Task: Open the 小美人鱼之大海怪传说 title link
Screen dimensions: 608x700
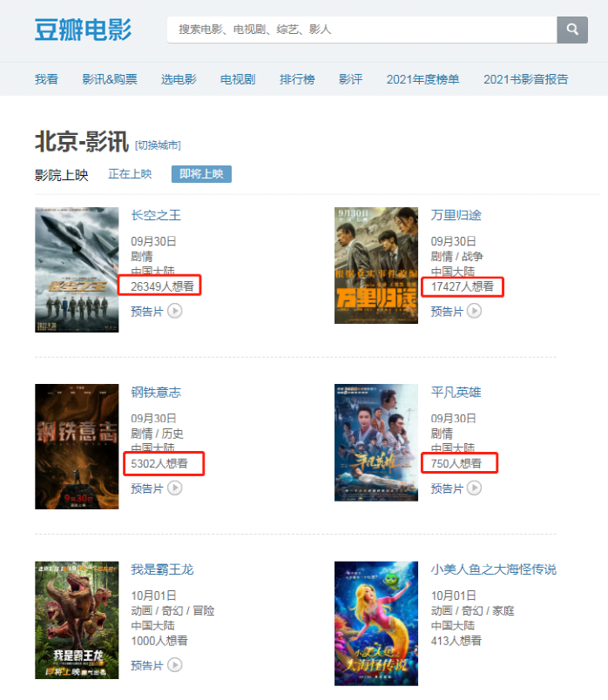Action: [x=494, y=569]
